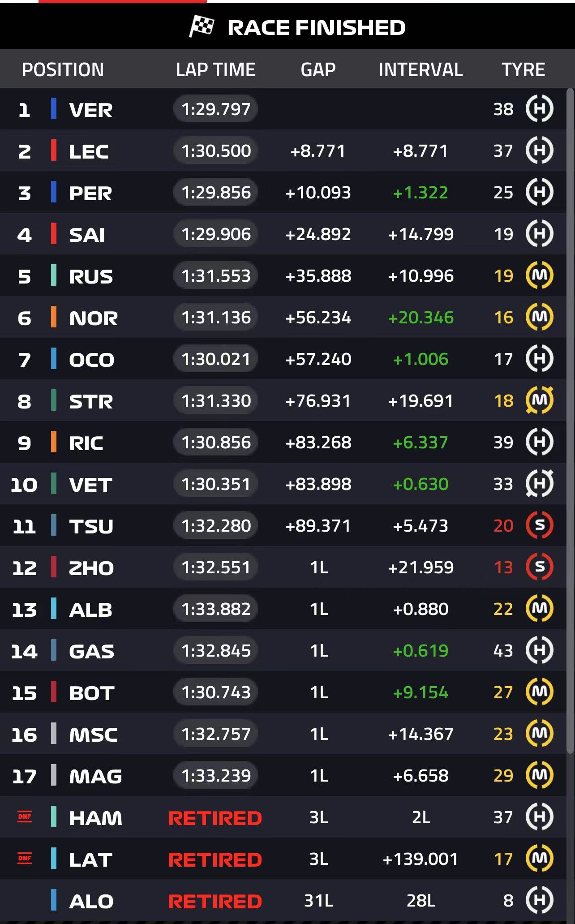Click Stroll's used medium tyre icon
Image resolution: width=575 pixels, height=924 pixels.
tap(539, 400)
